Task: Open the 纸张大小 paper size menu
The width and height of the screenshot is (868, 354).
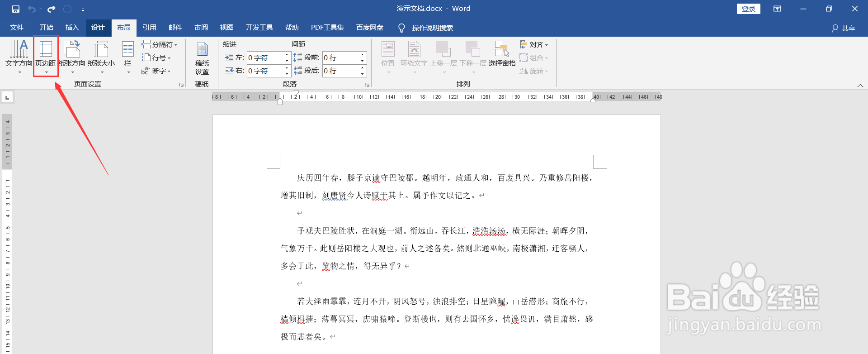Action: click(101, 57)
